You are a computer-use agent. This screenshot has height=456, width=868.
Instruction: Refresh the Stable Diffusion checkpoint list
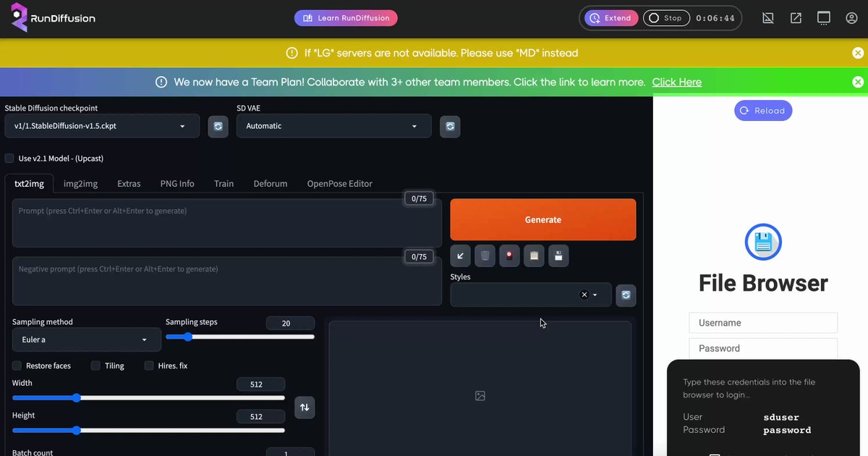click(218, 126)
